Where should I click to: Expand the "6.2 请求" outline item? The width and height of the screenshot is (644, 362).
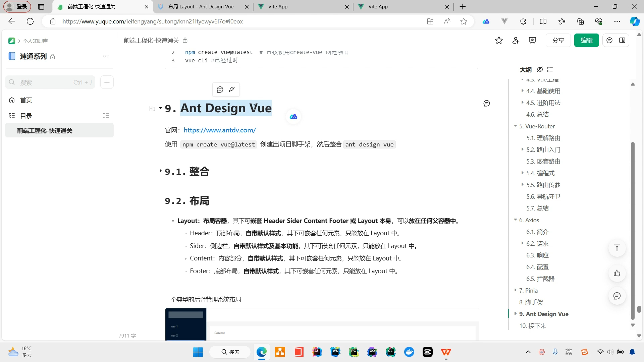click(522, 243)
